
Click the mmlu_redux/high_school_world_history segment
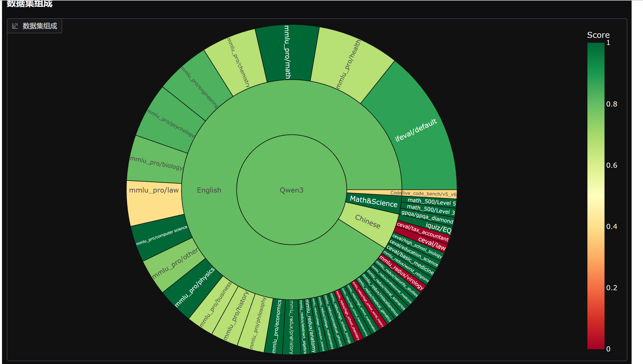pos(368,304)
